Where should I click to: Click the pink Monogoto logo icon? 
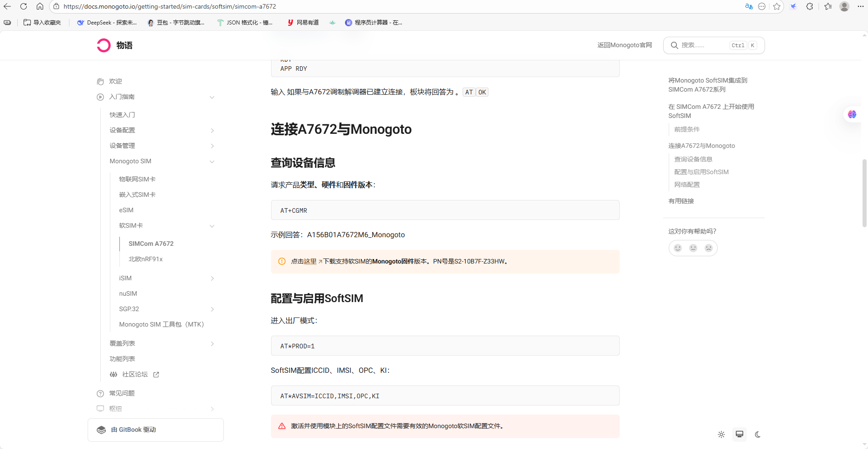point(104,45)
